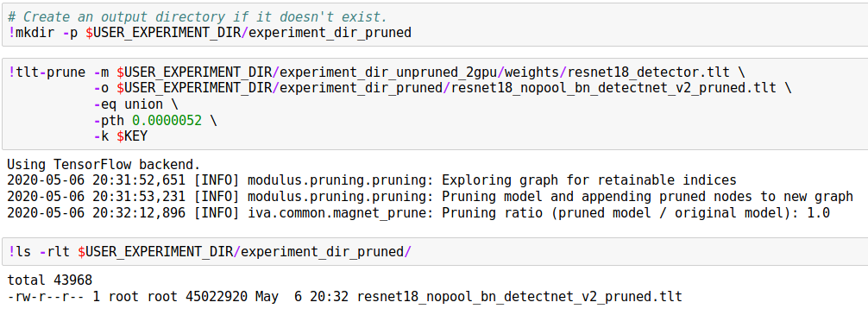
Task: Click the resnet18_nopool_bn_detectnet_v2_pruned.tlt filename in ls output
Action: coord(519,297)
